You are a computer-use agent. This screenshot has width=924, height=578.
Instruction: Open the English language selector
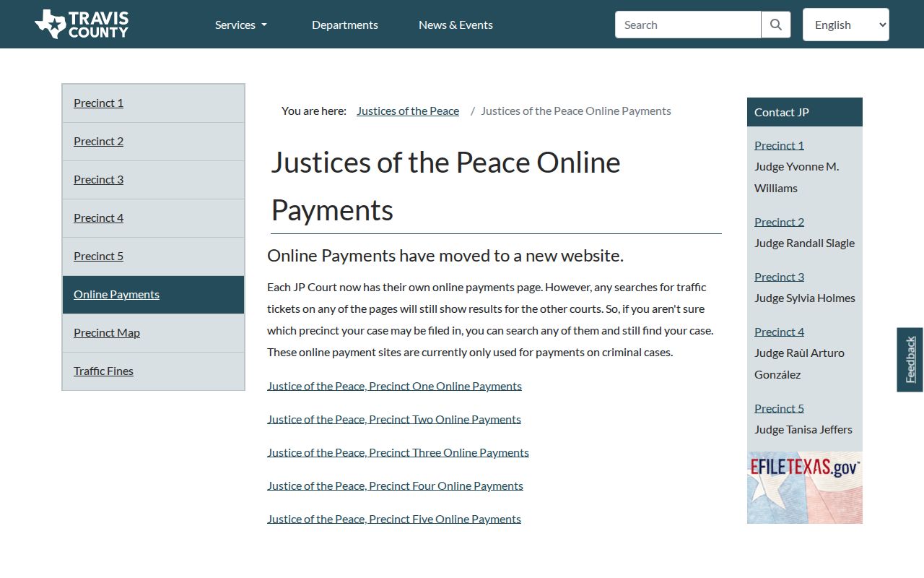(846, 25)
